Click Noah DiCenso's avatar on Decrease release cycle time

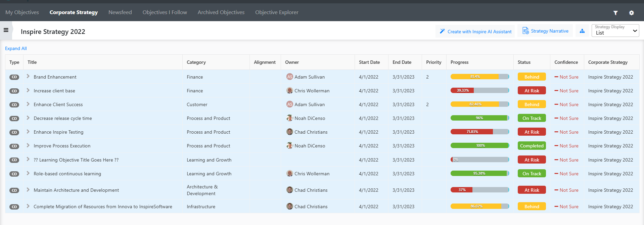(x=289, y=118)
